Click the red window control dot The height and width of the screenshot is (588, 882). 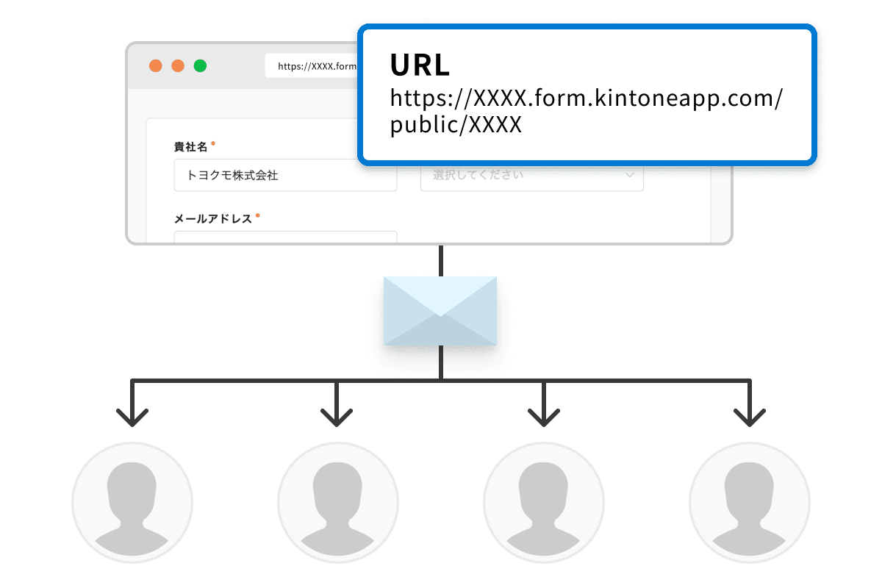click(x=155, y=65)
